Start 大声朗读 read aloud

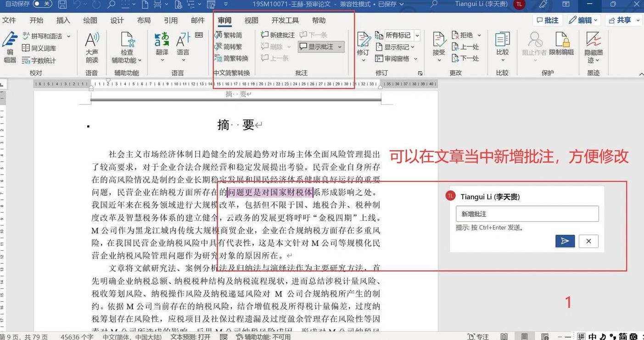click(x=92, y=48)
